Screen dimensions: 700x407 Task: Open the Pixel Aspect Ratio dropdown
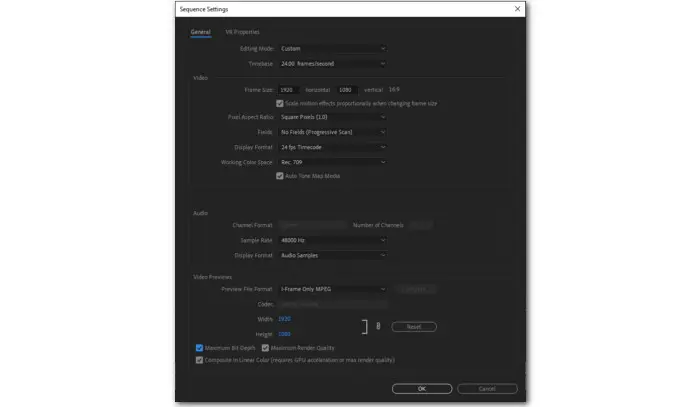coord(332,117)
